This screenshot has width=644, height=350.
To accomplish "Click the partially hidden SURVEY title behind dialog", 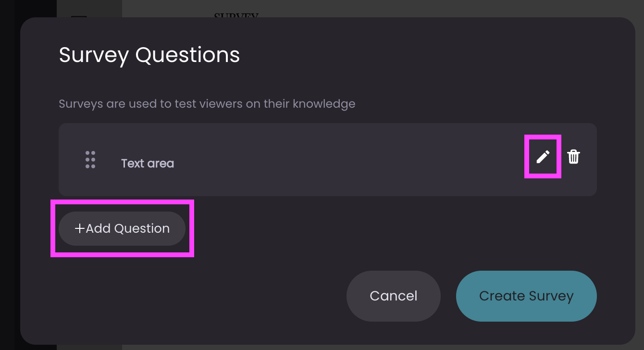I will click(236, 15).
